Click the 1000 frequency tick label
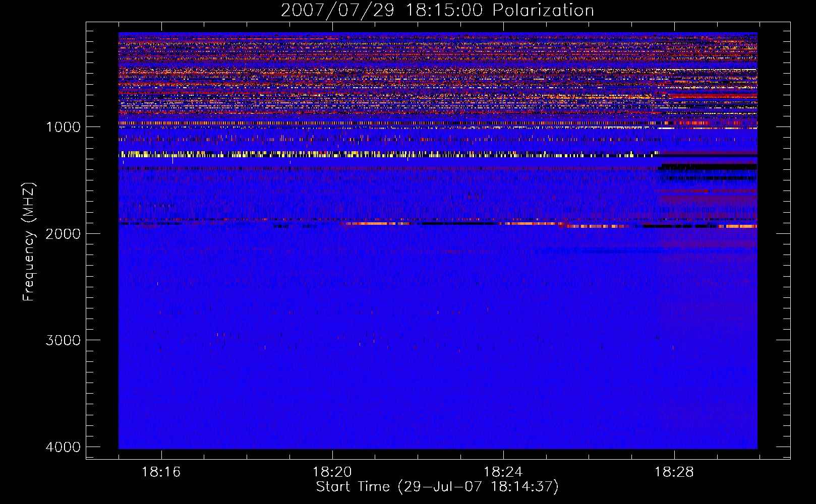Viewport: 816px width, 504px height. point(63,127)
